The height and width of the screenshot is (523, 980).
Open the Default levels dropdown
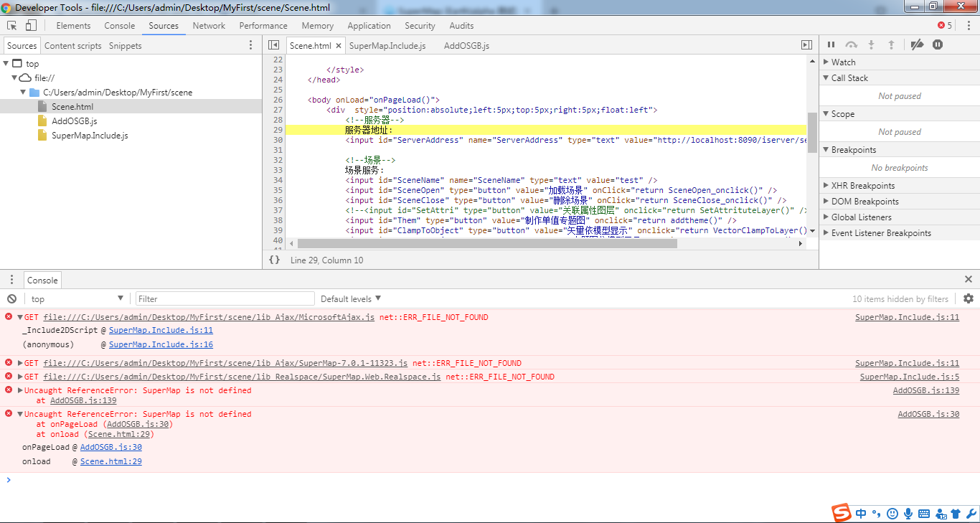click(351, 298)
